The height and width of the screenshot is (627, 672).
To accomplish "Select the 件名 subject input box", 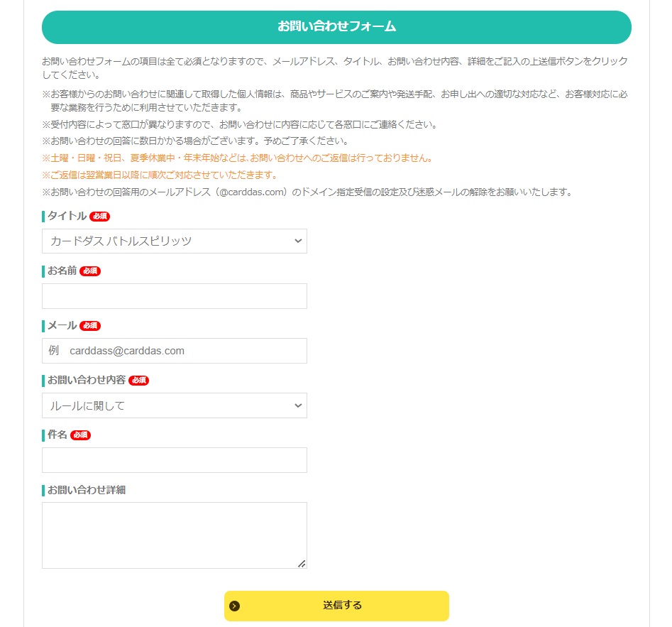I will point(175,460).
